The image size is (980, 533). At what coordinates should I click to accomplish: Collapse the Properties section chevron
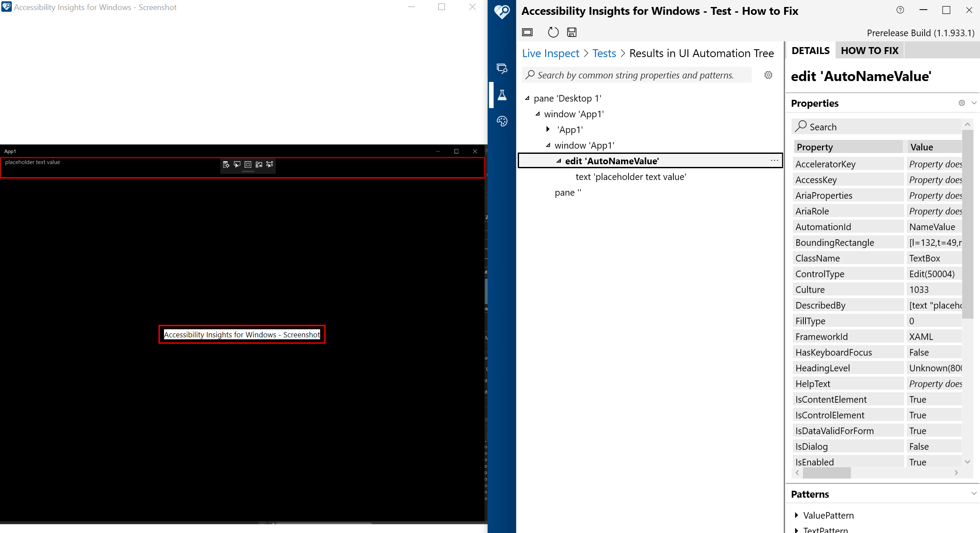click(973, 103)
